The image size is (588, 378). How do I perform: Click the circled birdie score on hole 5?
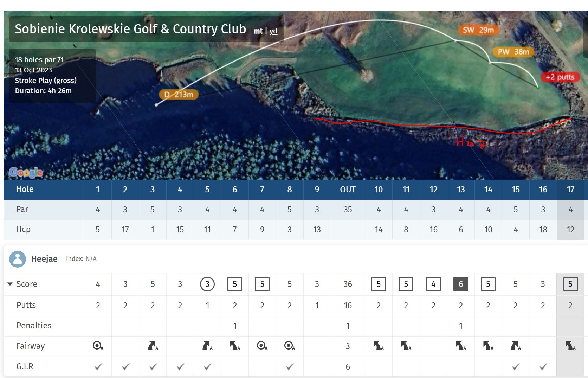(x=207, y=284)
